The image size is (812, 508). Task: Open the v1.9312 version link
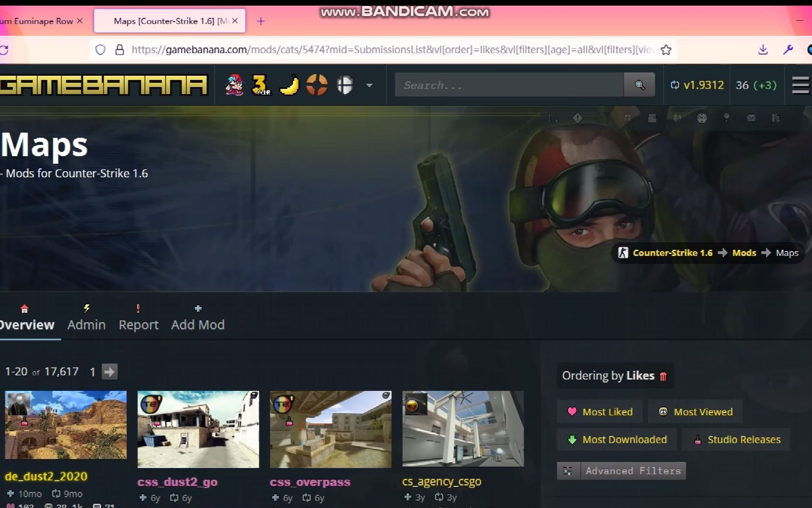(697, 85)
